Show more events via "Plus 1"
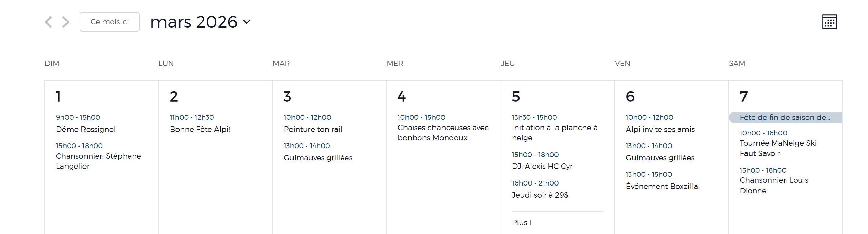This screenshot has height=234, width=868. click(x=522, y=222)
